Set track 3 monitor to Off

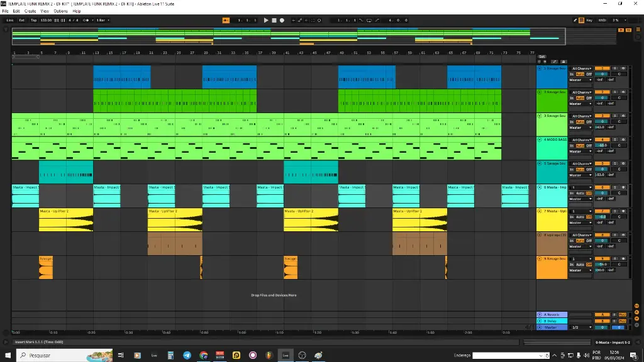589,122
